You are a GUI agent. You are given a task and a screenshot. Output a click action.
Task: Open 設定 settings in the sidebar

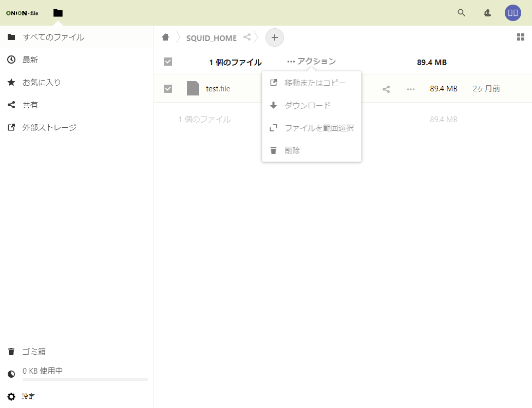point(28,396)
